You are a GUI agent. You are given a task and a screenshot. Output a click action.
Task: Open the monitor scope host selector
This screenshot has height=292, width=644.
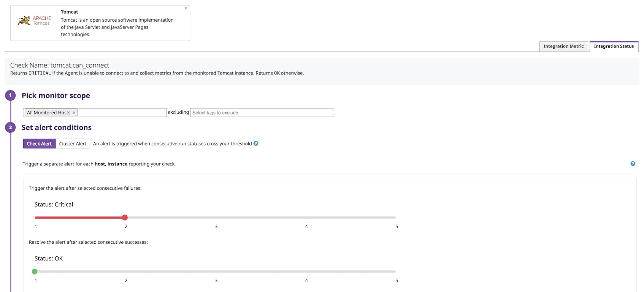point(122,113)
